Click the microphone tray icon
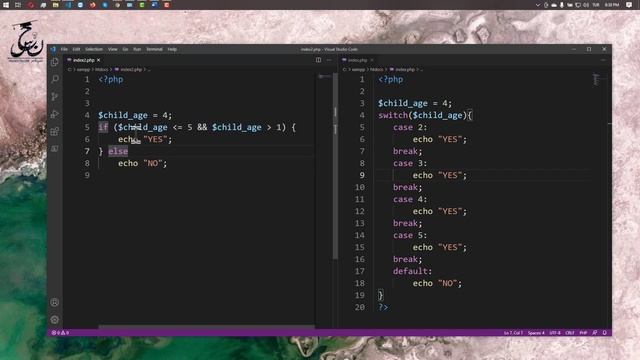The width and height of the screenshot is (640, 360). pos(562,5)
